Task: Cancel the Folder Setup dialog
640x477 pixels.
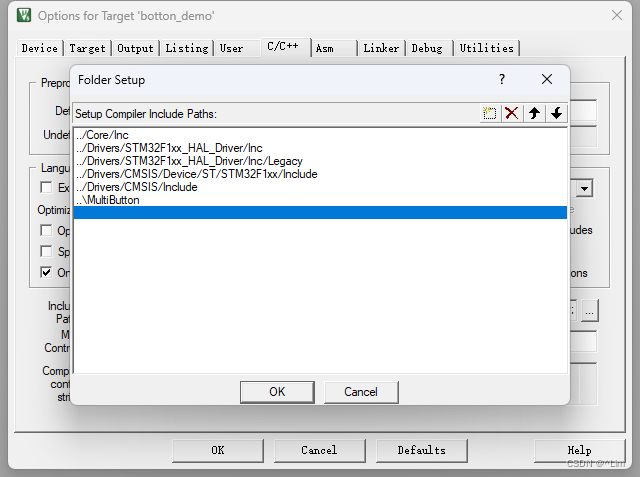Action: tap(361, 392)
